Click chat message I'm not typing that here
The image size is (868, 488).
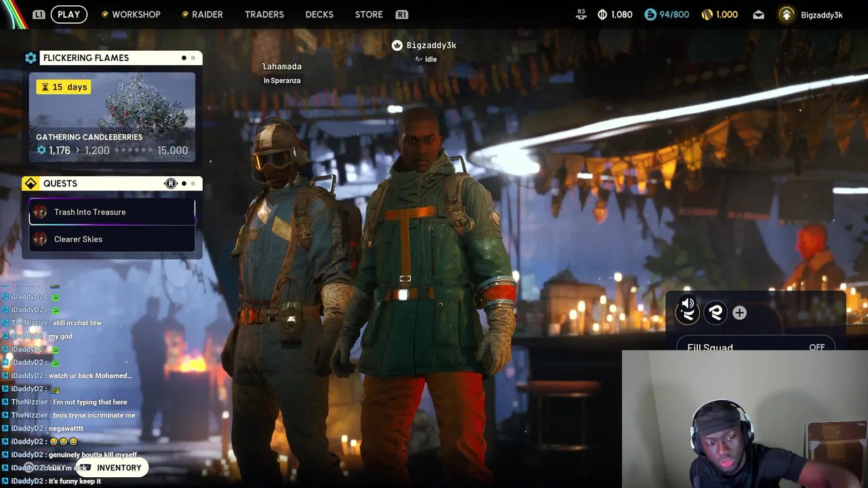coord(89,402)
